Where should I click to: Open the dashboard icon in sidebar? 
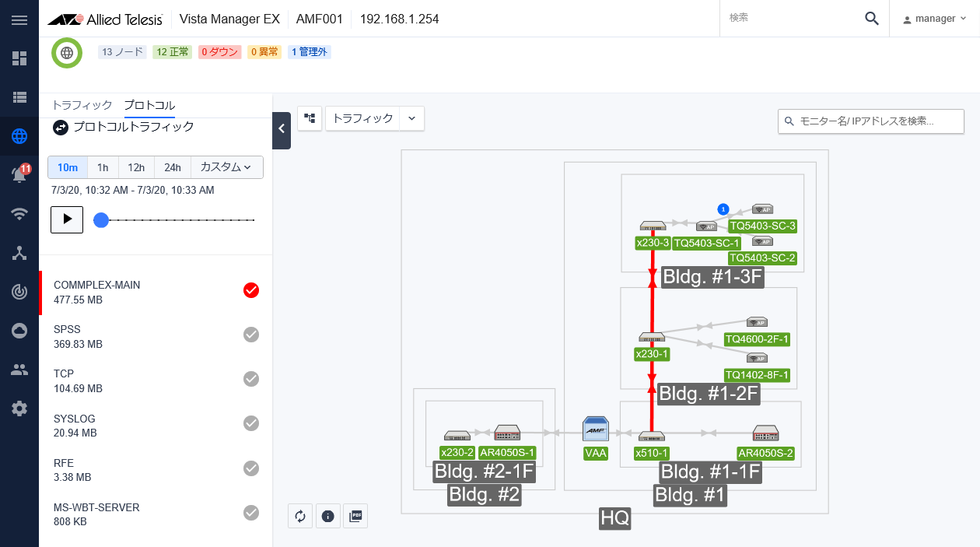pos(19,58)
